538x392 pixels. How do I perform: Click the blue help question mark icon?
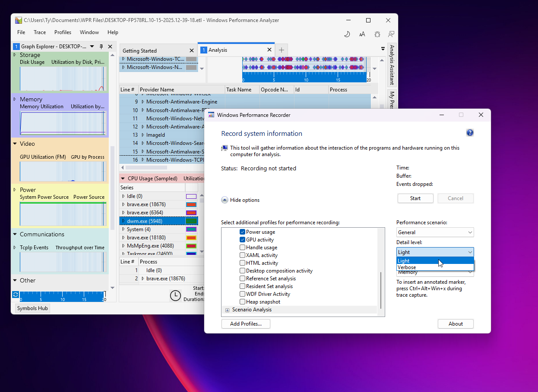click(x=470, y=133)
